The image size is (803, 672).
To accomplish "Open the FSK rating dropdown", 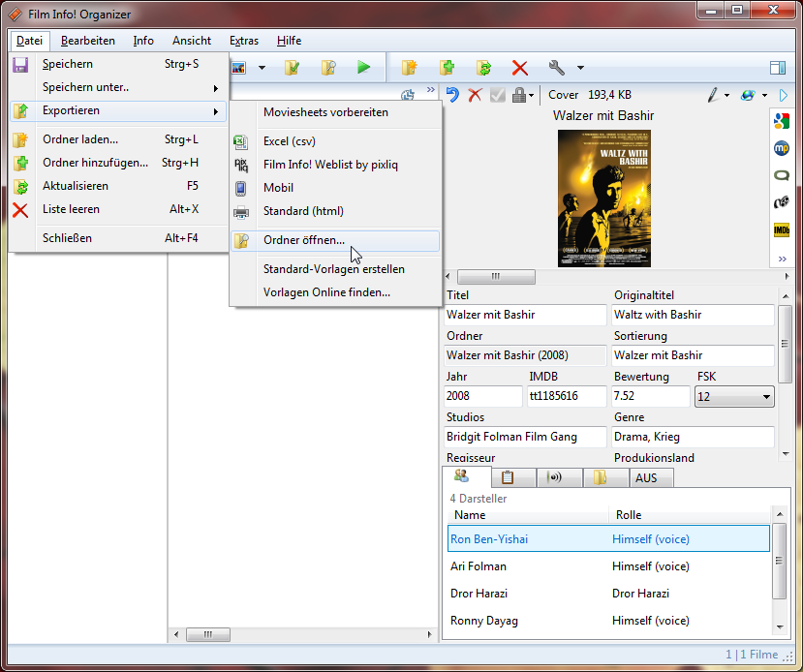I will (734, 397).
